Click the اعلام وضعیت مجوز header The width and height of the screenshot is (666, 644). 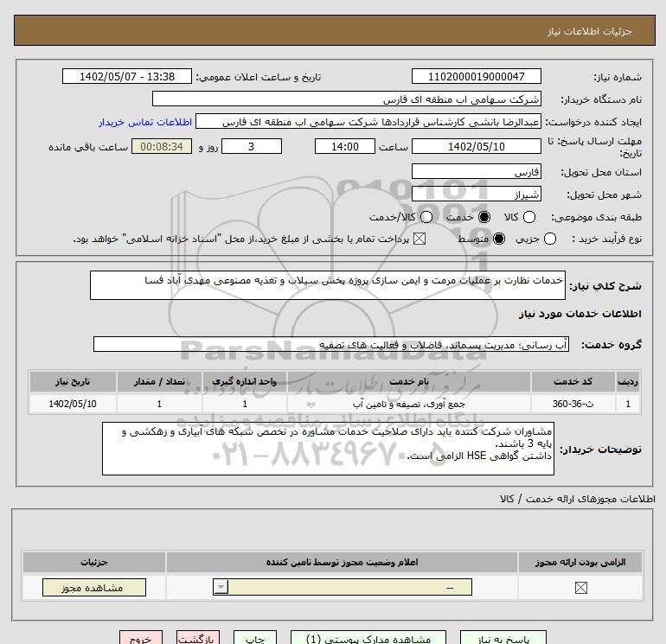342,562
